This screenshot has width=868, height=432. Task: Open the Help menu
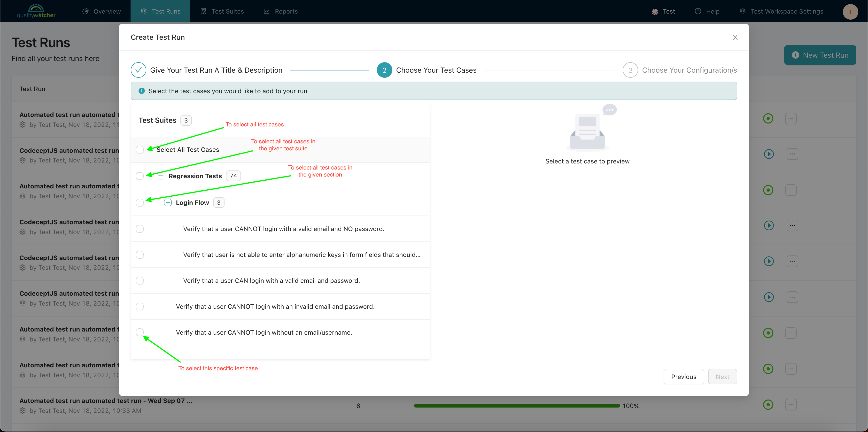pyautogui.click(x=707, y=11)
